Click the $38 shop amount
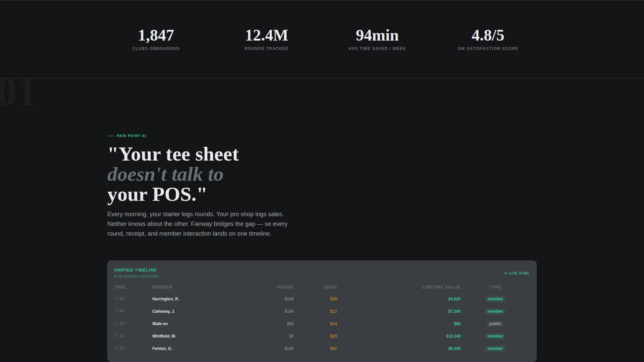The image size is (644, 362). [x=334, y=299]
